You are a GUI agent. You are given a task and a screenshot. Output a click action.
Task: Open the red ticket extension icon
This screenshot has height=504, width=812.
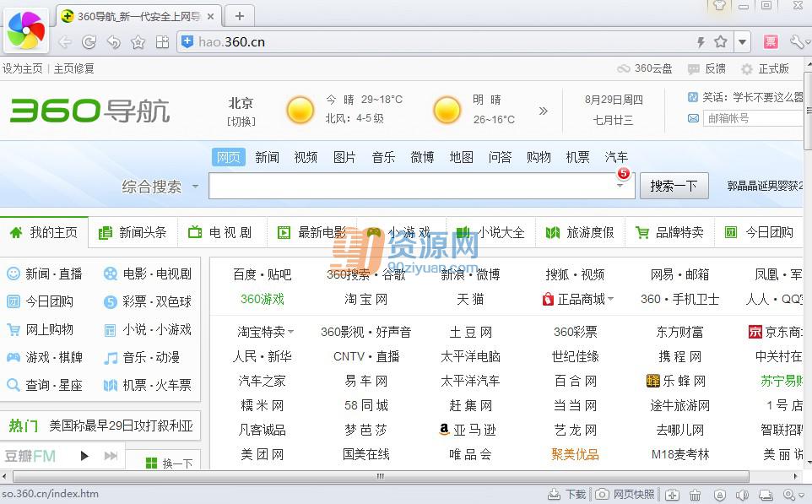[771, 41]
